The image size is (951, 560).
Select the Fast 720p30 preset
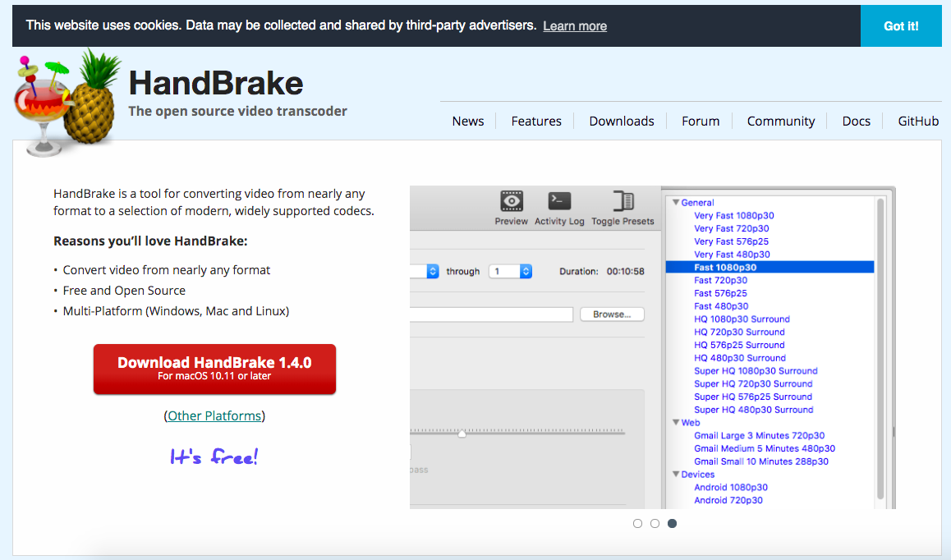[x=720, y=280]
